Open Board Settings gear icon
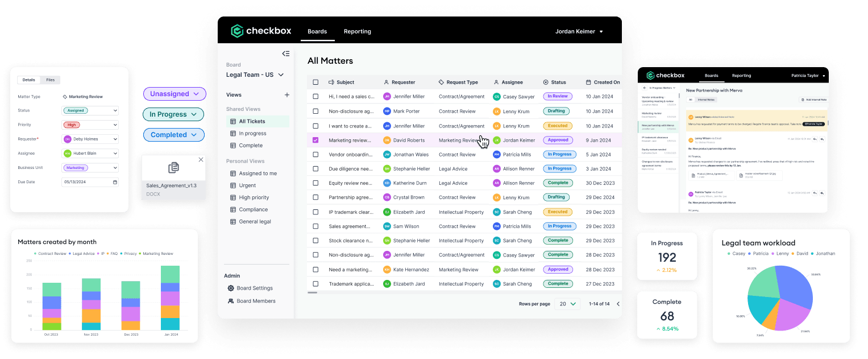The image size is (868, 359). click(231, 288)
